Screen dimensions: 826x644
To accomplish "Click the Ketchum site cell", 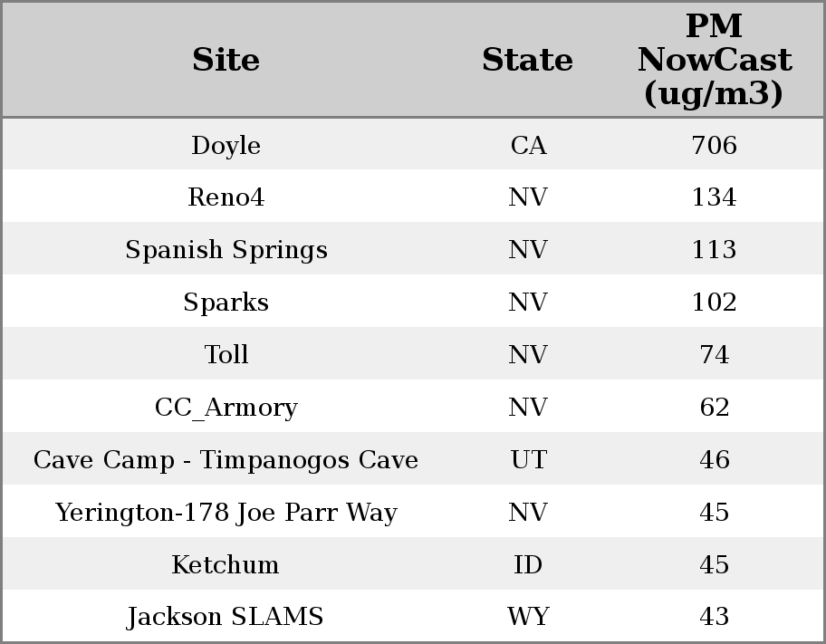I will 226,565.
